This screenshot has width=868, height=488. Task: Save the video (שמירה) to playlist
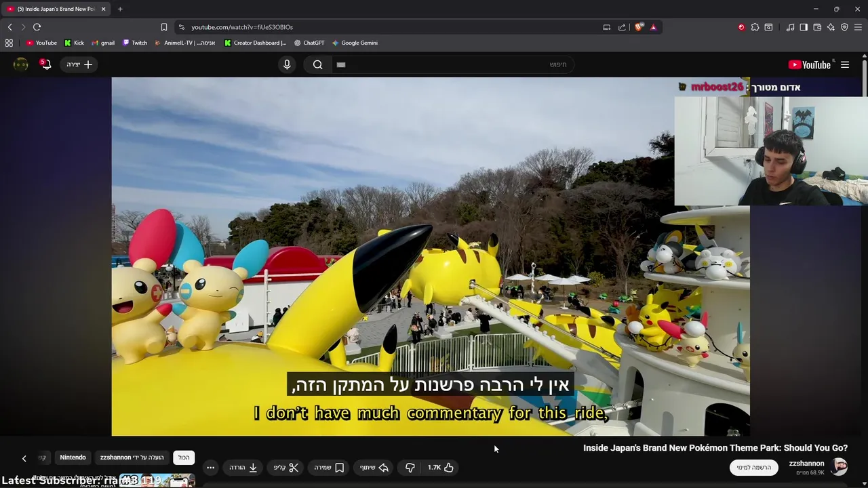coord(329,468)
